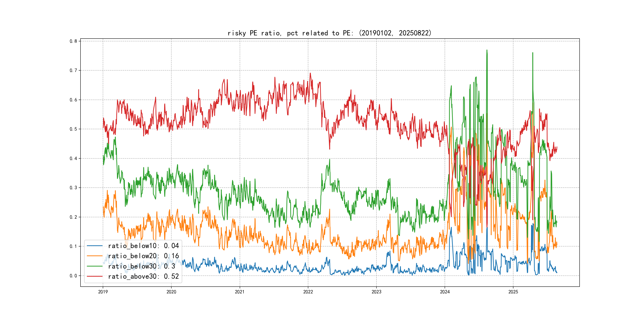
Task: Click the 2020 x-axis tick label
Action: pos(171,292)
